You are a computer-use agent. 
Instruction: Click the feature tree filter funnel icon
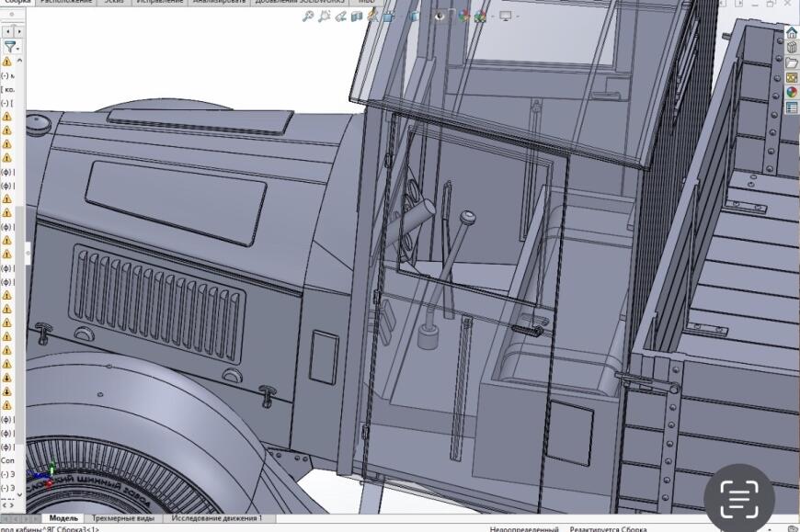[9, 47]
